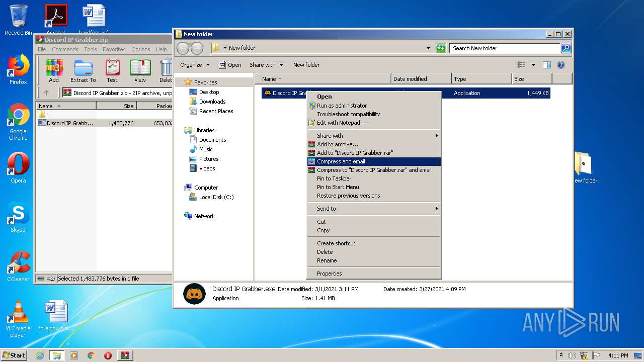
Task: Choose Properties in the context menu
Action: (374, 274)
